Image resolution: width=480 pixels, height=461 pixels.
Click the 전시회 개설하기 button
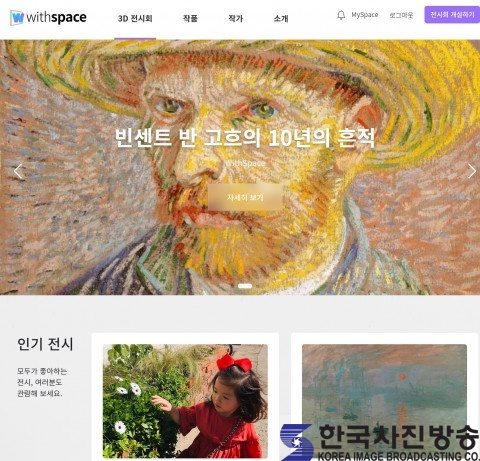coord(452,15)
